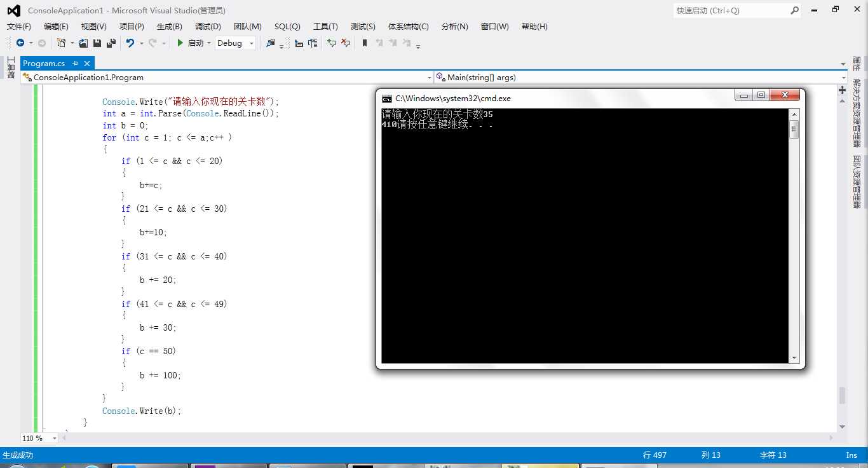Screen dimensions: 868x468
Task: Expand the Main(string[] args) member dropdown
Action: [x=843, y=78]
